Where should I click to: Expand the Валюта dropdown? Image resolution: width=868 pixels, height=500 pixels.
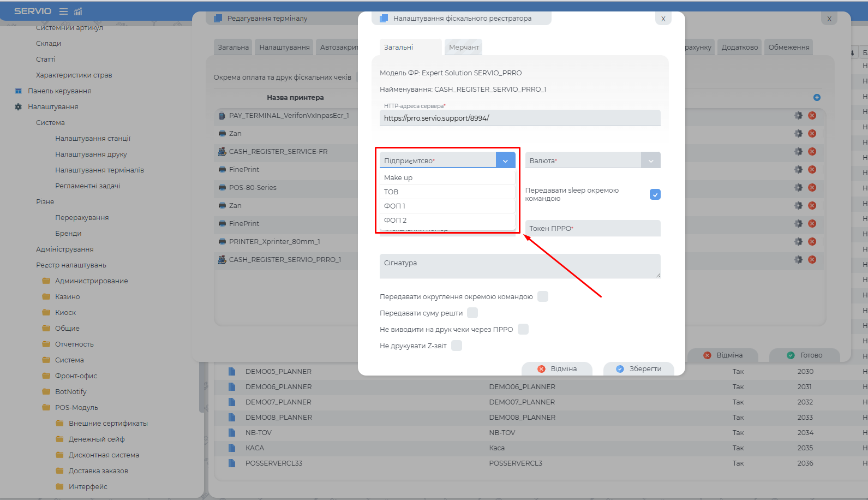tap(650, 160)
